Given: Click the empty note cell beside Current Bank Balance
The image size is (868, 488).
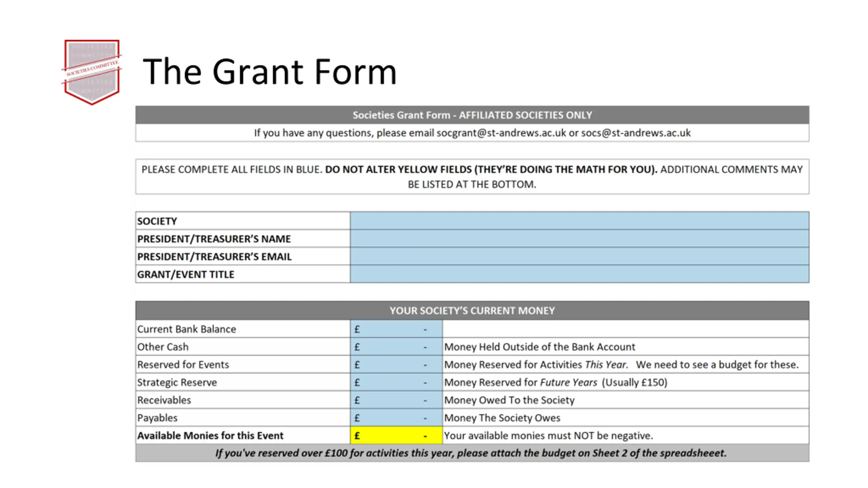Looking at the screenshot, I should 626,329.
